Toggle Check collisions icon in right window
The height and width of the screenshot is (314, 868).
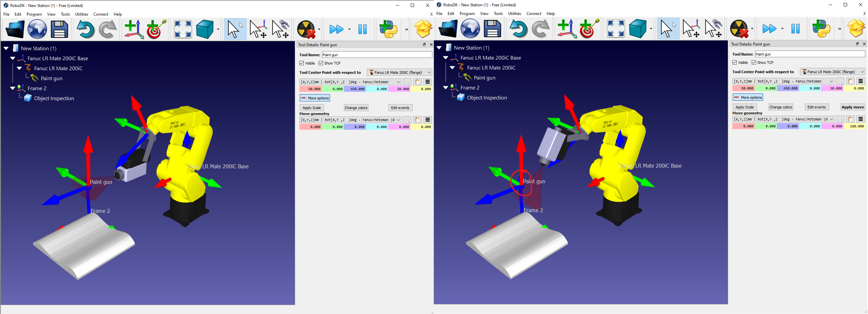tap(739, 29)
